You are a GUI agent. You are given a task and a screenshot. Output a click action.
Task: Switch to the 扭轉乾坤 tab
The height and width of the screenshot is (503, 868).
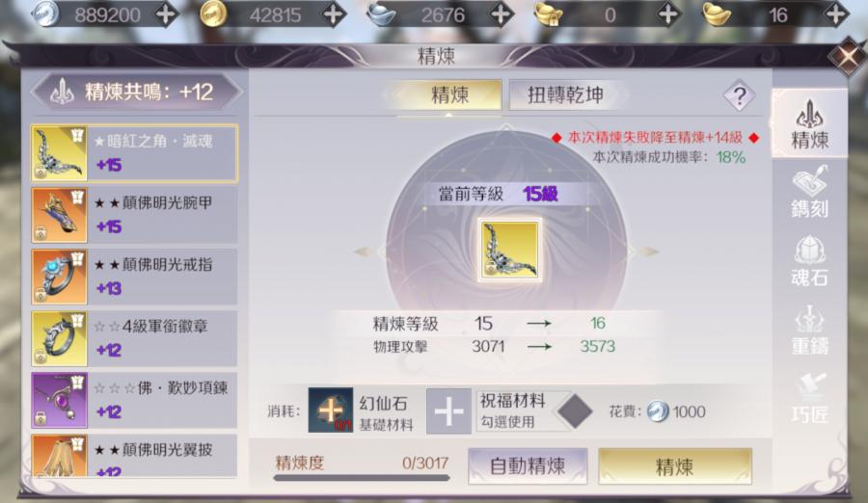pyautogui.click(x=564, y=95)
